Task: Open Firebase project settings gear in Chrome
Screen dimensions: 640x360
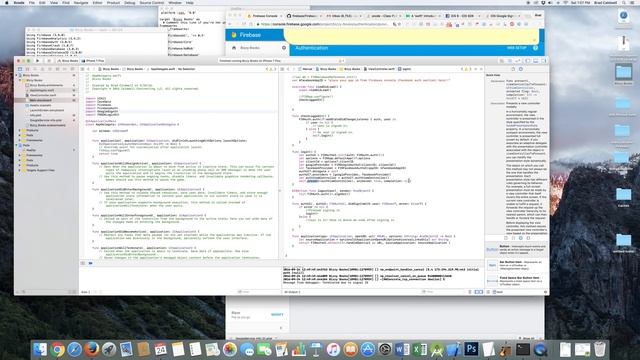Action: (x=284, y=48)
